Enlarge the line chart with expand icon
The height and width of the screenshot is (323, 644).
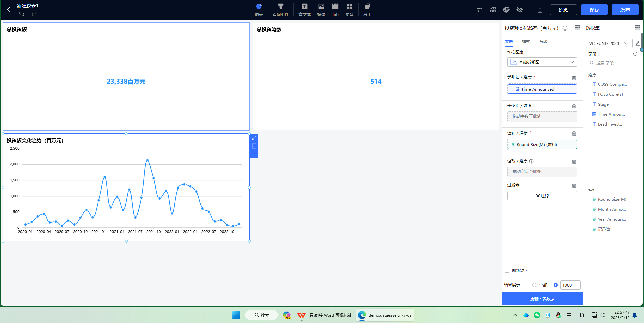(254, 138)
